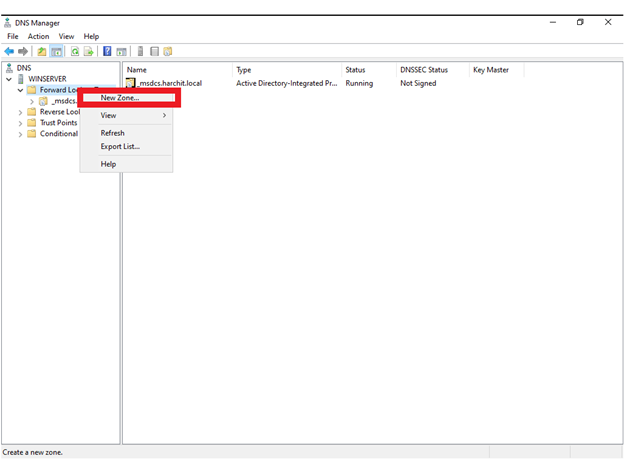Click the Export List toolbar icon

88,51
